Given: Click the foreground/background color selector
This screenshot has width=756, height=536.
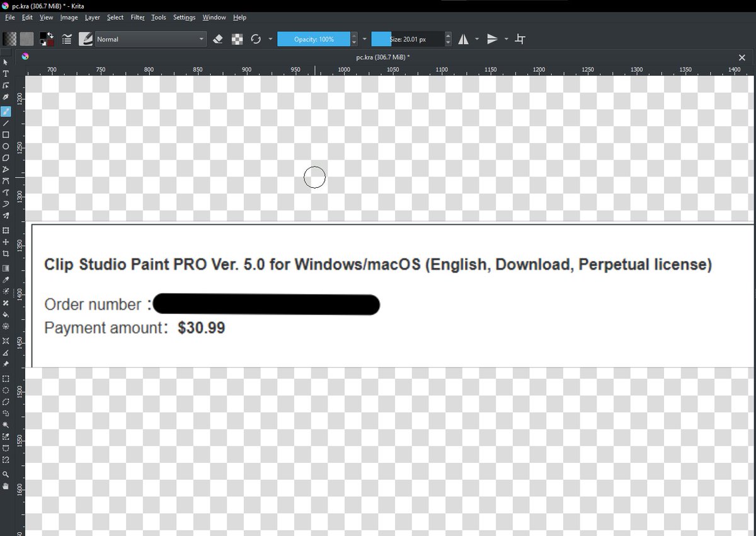Looking at the screenshot, I should [47, 39].
